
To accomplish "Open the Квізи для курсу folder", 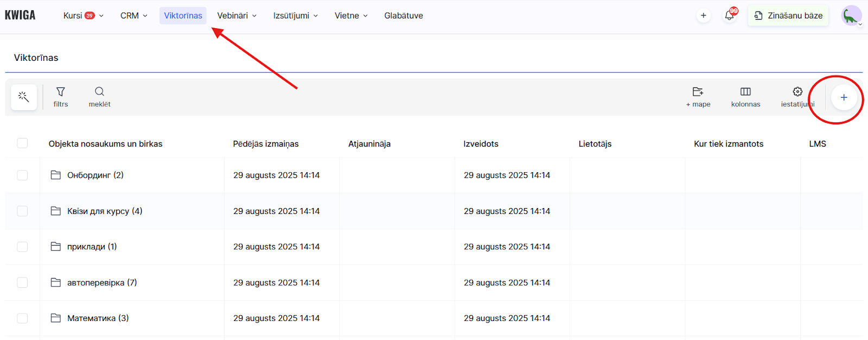I will click(104, 211).
